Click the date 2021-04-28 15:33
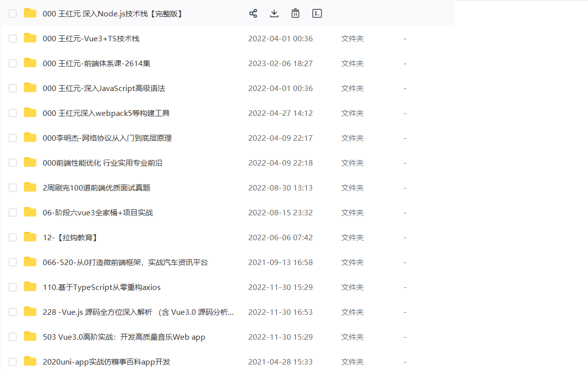 click(x=281, y=362)
